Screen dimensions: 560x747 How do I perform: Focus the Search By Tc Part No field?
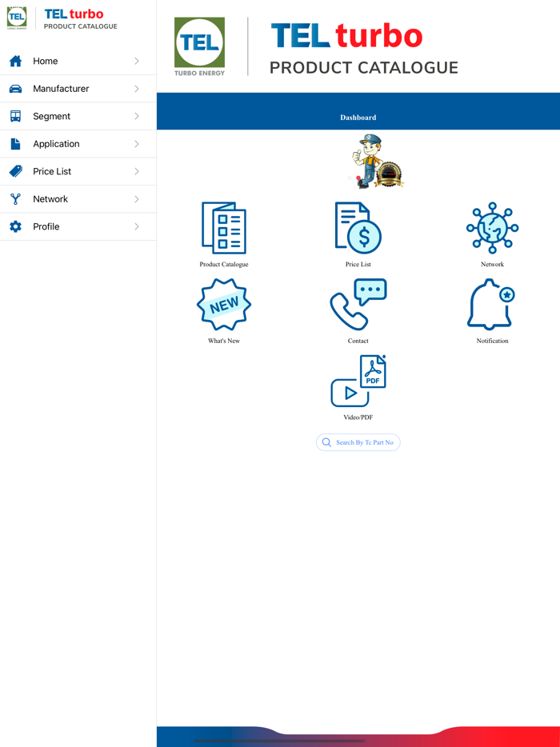(x=358, y=442)
